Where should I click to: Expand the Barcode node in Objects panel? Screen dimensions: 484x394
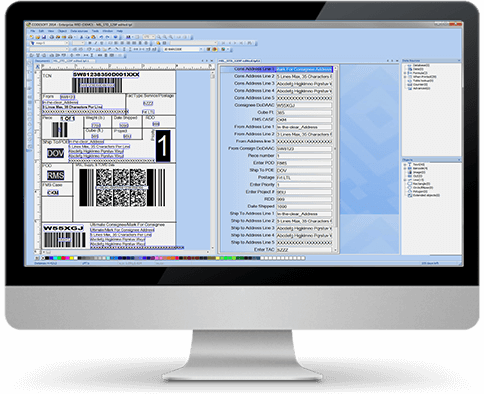click(x=405, y=169)
